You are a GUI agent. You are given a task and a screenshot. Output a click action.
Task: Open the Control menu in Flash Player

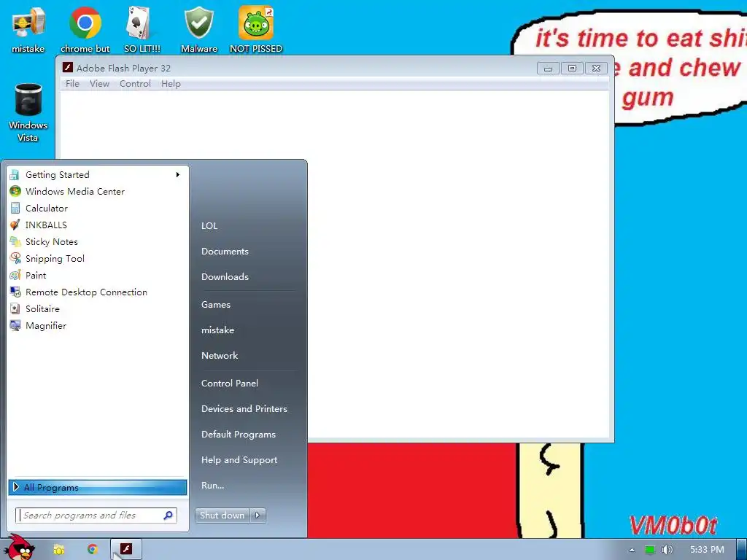135,84
